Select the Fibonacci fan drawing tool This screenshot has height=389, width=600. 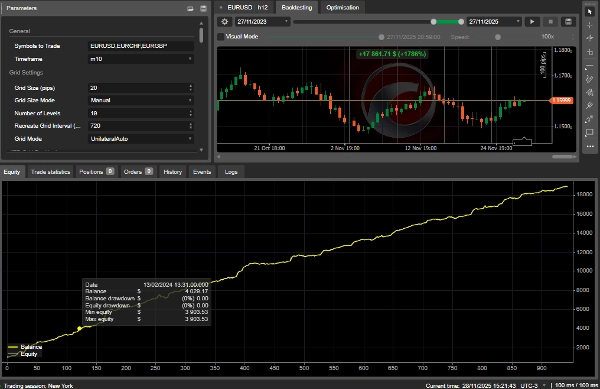589,92
